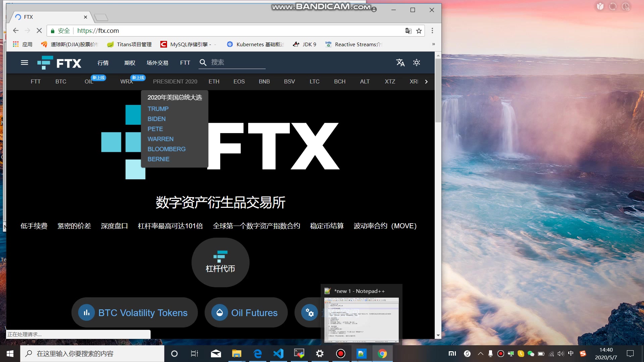
Task: Select OIL in the coin bar
Action: point(89,81)
